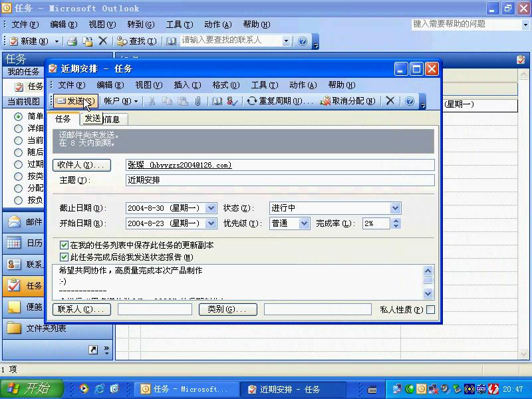Viewport: 532px width, 399px height.
Task: Send the task with 发送 button
Action: 76,101
